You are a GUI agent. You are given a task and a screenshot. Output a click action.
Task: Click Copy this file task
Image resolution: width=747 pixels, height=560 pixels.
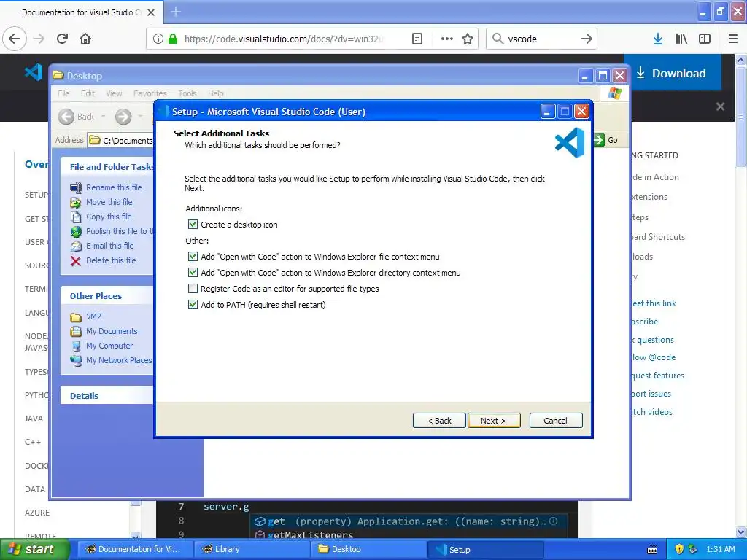pyautogui.click(x=109, y=217)
